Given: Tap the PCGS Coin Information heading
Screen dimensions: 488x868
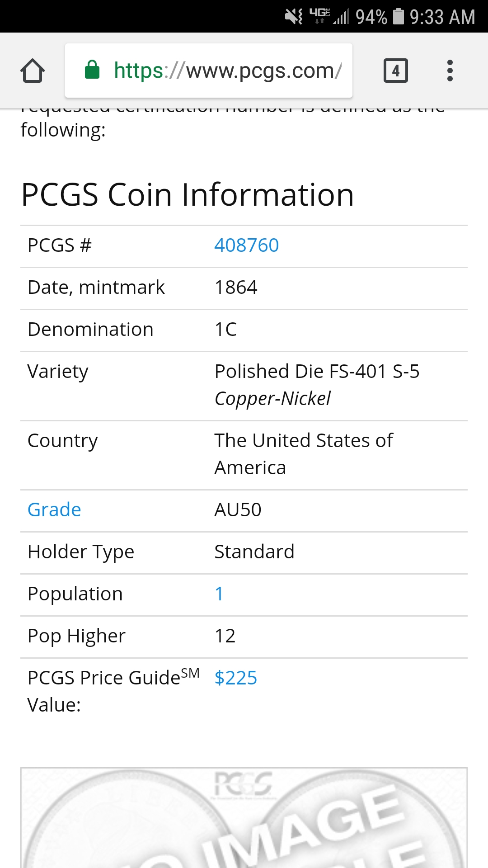Looking at the screenshot, I should (x=187, y=195).
